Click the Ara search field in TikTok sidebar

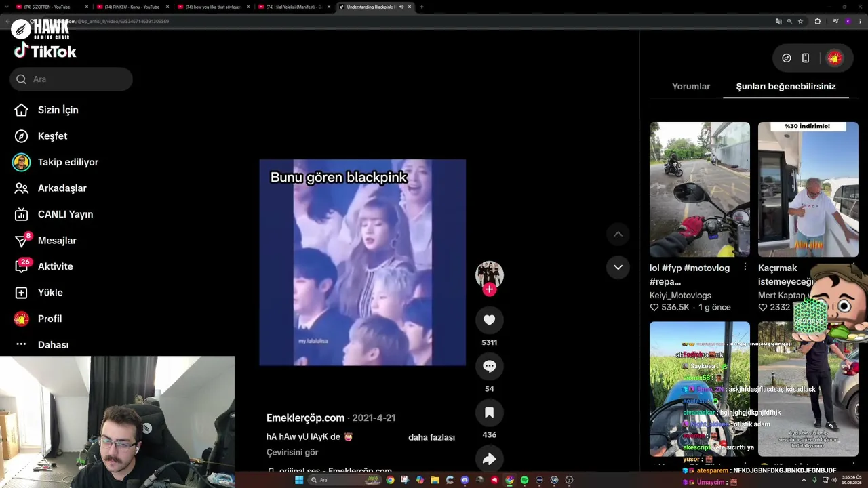click(x=71, y=79)
